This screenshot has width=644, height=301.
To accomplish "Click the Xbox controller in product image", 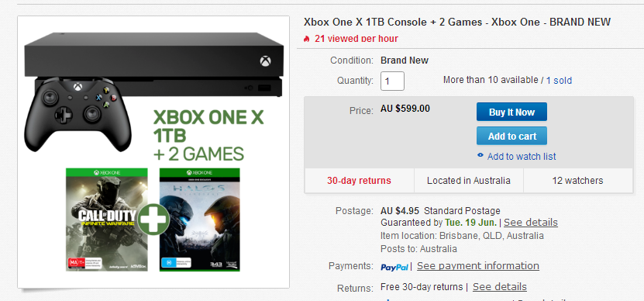I will 78,113.
